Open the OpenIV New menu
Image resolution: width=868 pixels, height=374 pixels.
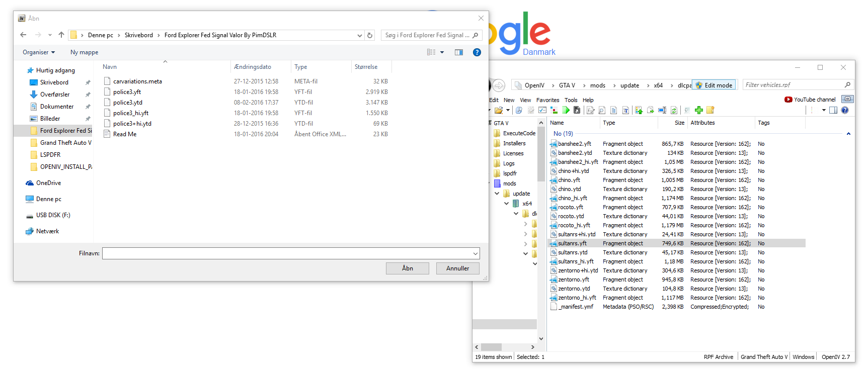509,100
